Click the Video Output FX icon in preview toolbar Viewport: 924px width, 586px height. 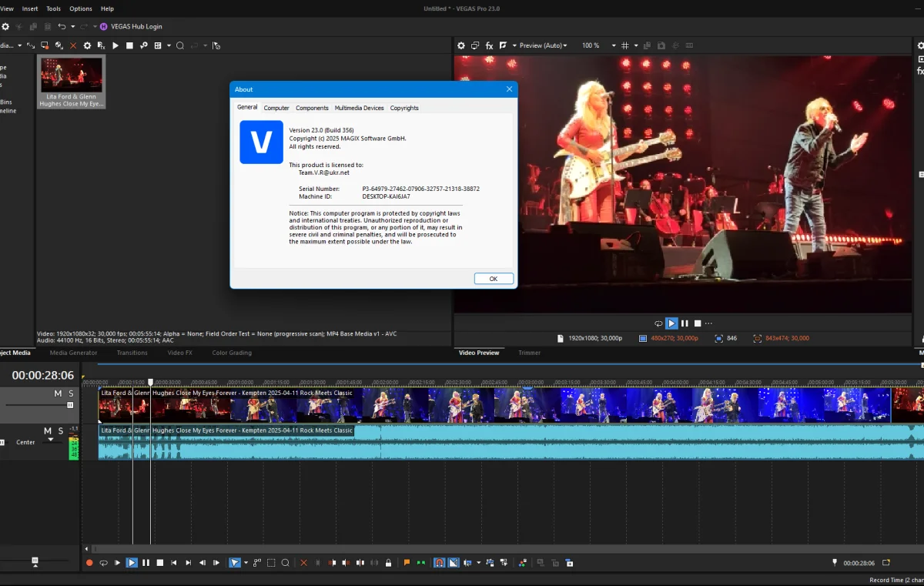click(x=489, y=45)
